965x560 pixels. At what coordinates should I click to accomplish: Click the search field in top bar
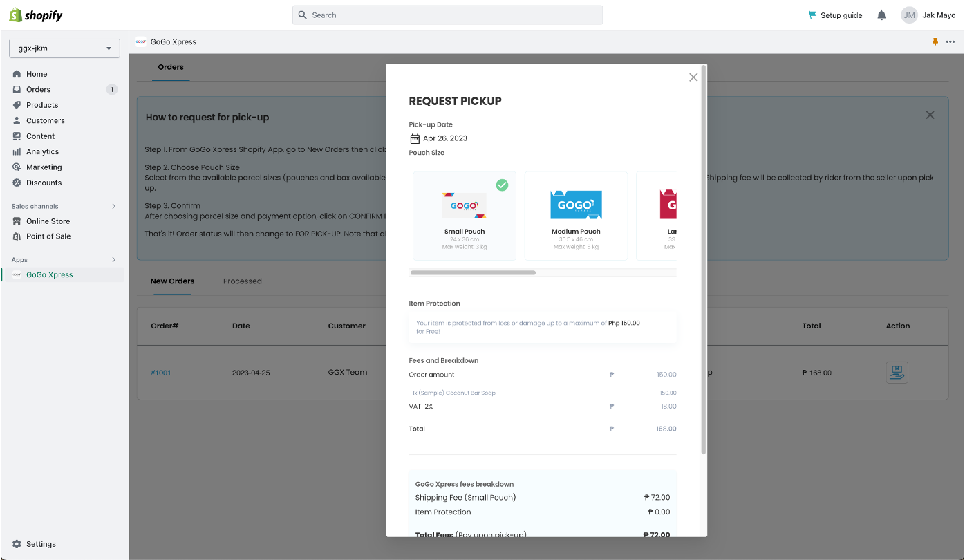[447, 15]
